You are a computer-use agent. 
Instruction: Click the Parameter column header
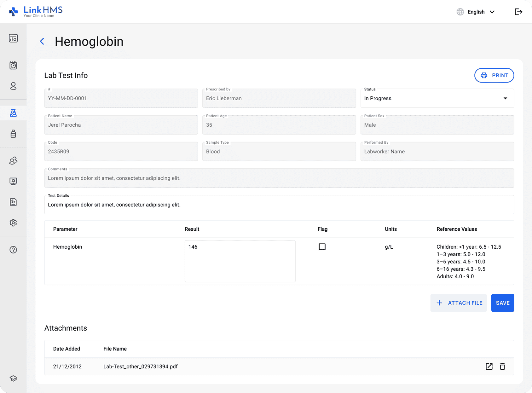(65, 229)
